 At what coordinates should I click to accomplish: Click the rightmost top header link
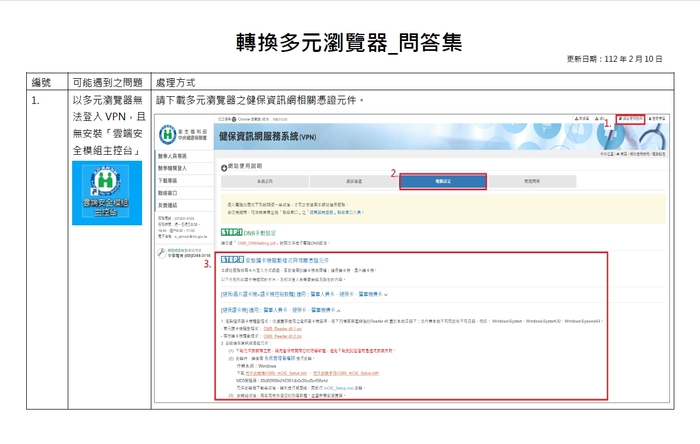tap(657, 119)
